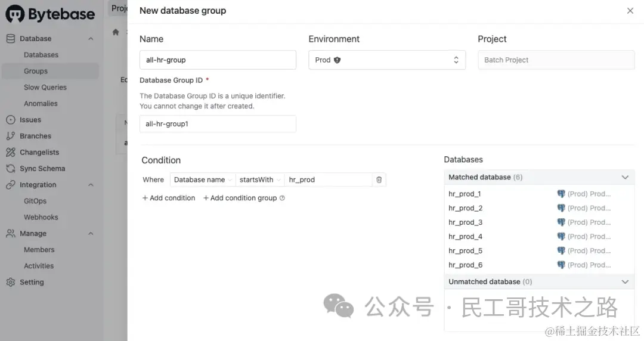Click the trash icon to delete the condition
The image size is (644, 341).
[x=379, y=179]
